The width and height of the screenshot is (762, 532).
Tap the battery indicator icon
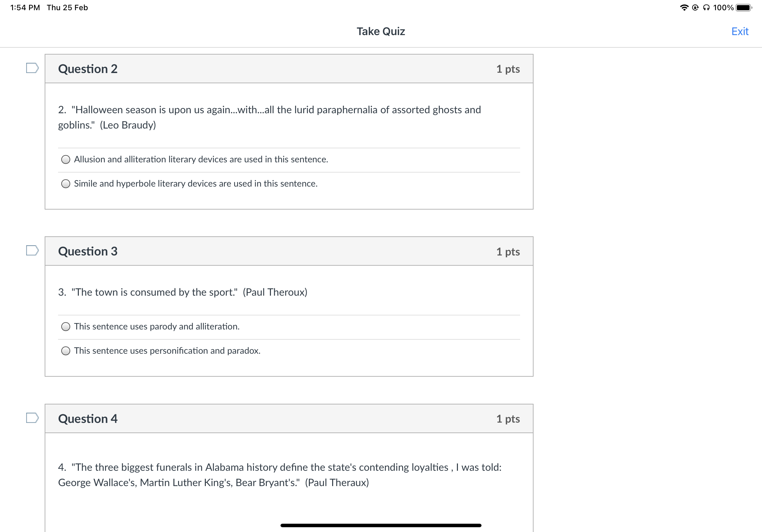coord(744,8)
